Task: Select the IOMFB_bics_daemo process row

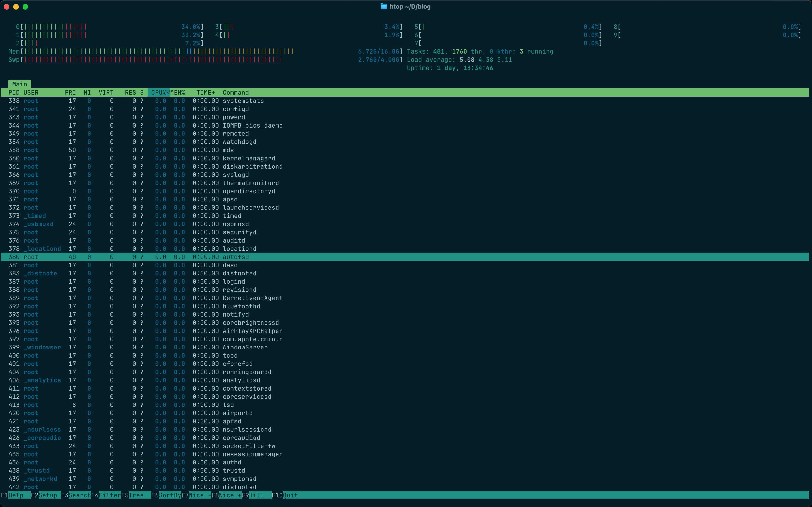Action: 405,125
